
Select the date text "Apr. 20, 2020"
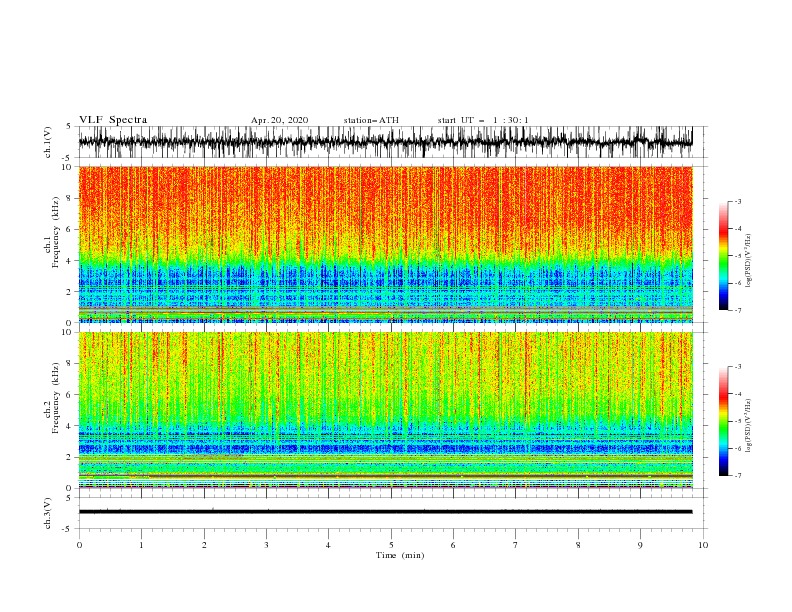(279, 120)
